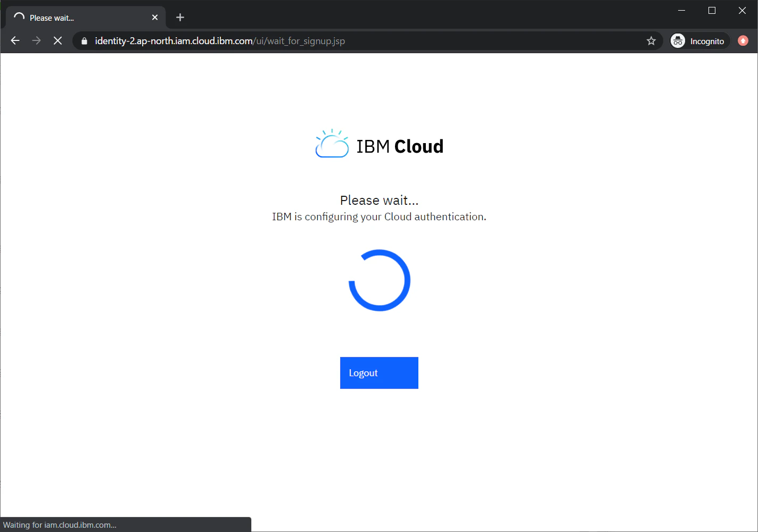Bookmark this page with the star icon
758x532 pixels.
(651, 41)
